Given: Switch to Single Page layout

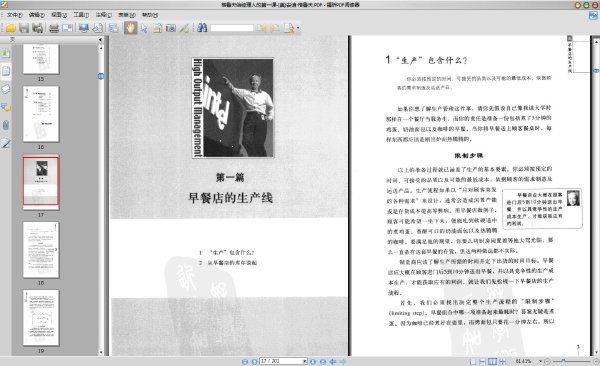Looking at the screenshot, I should tap(473, 361).
